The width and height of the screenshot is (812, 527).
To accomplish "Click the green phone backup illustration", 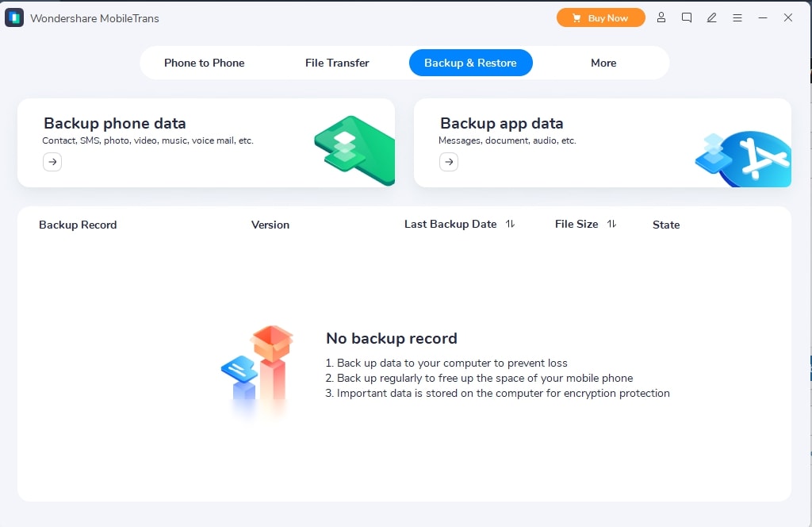I will [353, 148].
